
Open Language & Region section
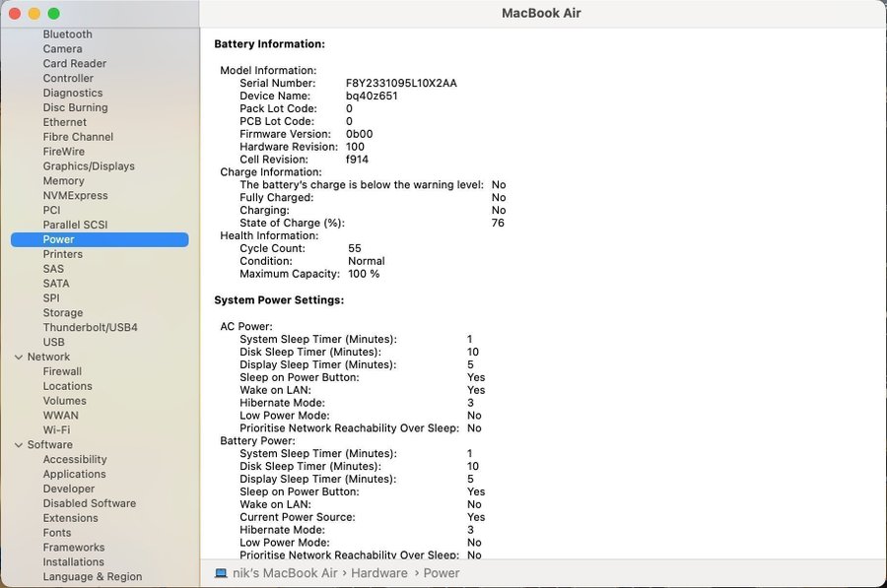93,577
